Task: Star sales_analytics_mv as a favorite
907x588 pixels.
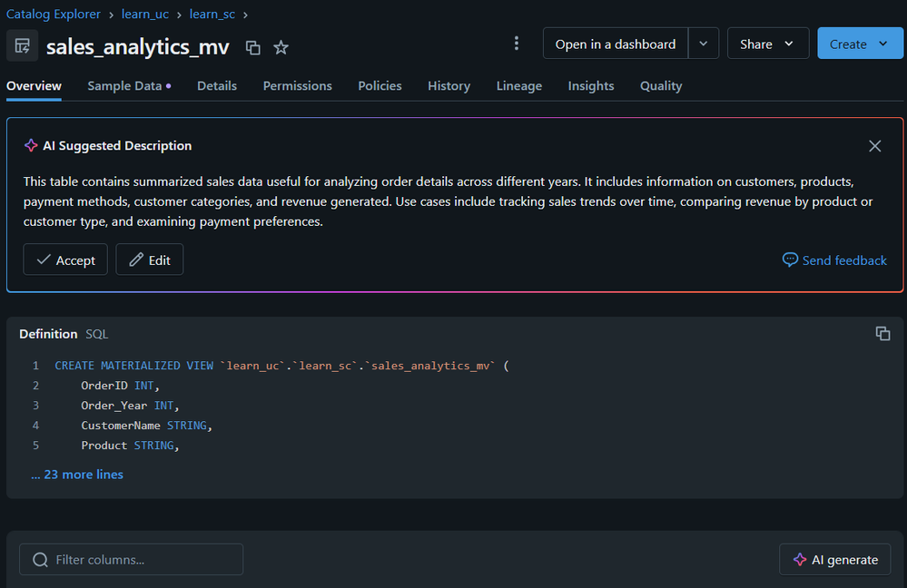Action: (x=281, y=47)
